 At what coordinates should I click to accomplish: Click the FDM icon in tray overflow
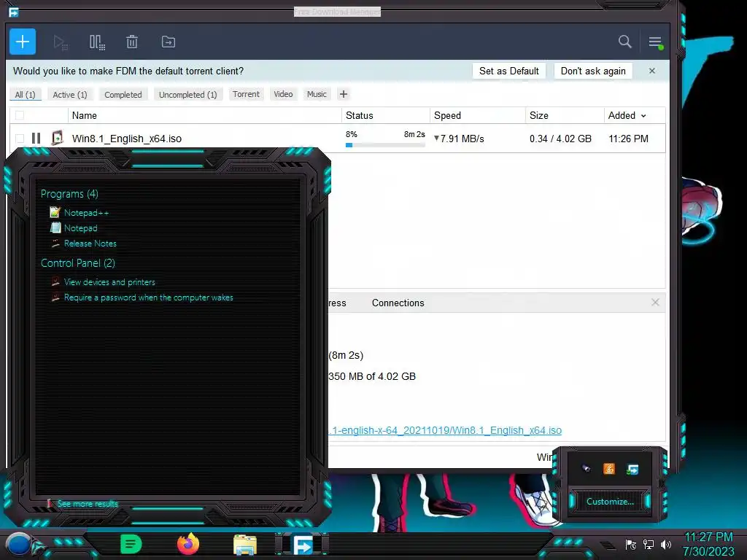pos(632,470)
